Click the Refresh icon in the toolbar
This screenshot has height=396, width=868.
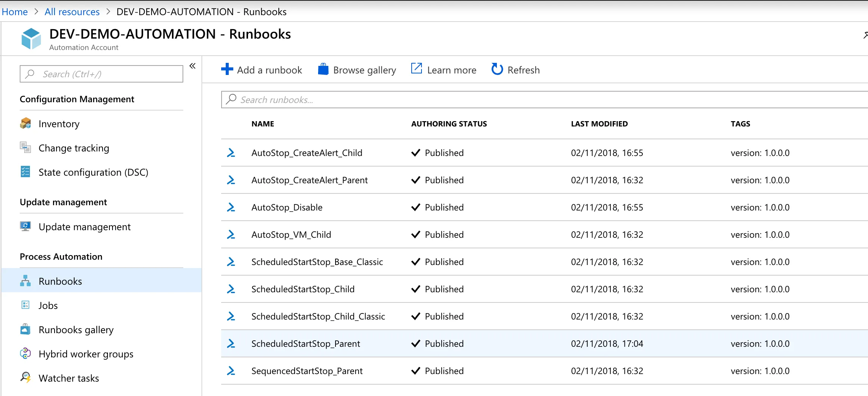[496, 69]
